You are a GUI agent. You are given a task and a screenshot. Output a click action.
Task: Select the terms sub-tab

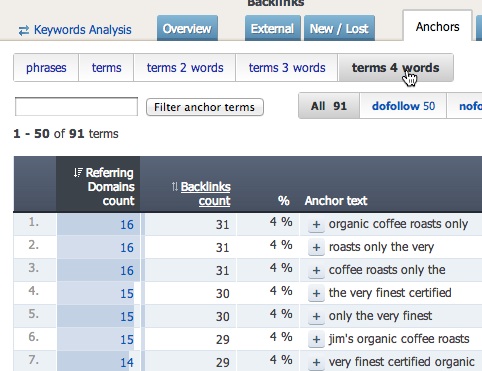106,68
